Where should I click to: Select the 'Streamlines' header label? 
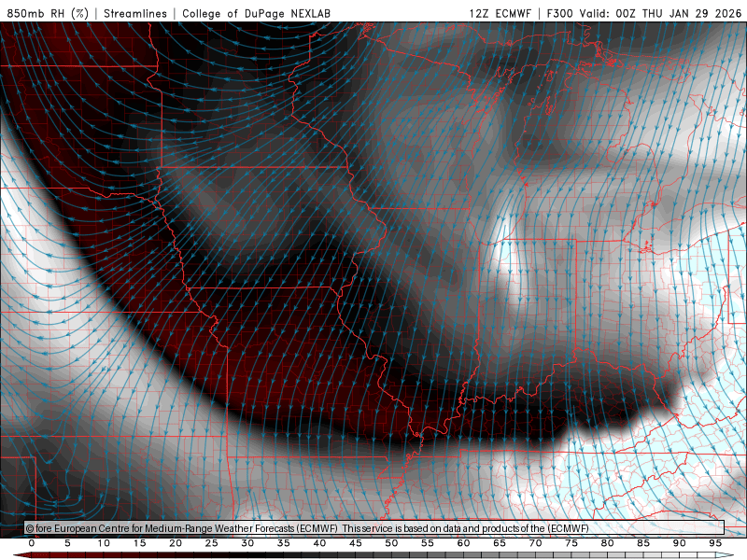click(135, 13)
